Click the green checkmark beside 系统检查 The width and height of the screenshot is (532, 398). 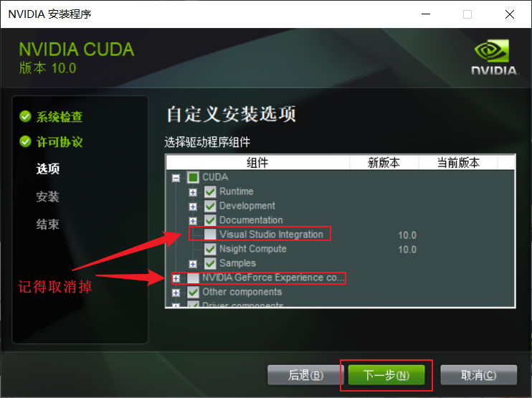tap(25, 116)
